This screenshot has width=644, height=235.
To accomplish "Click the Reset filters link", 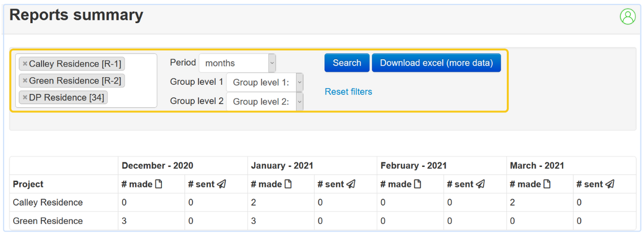I will pyautogui.click(x=348, y=92).
